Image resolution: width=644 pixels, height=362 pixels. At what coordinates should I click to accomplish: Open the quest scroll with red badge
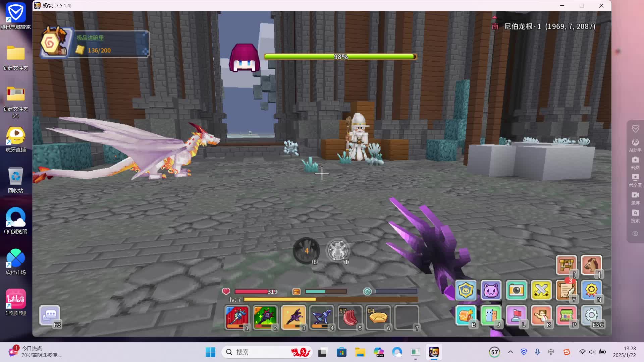coord(566,290)
